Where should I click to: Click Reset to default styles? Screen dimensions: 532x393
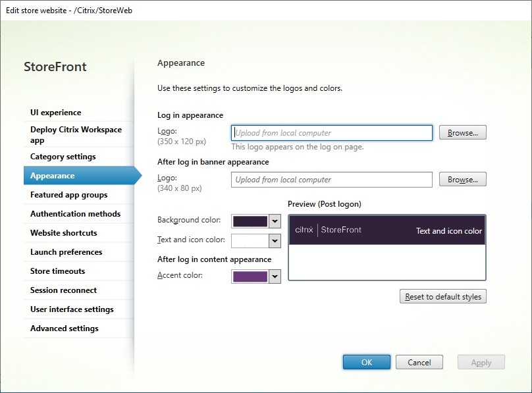click(x=442, y=296)
